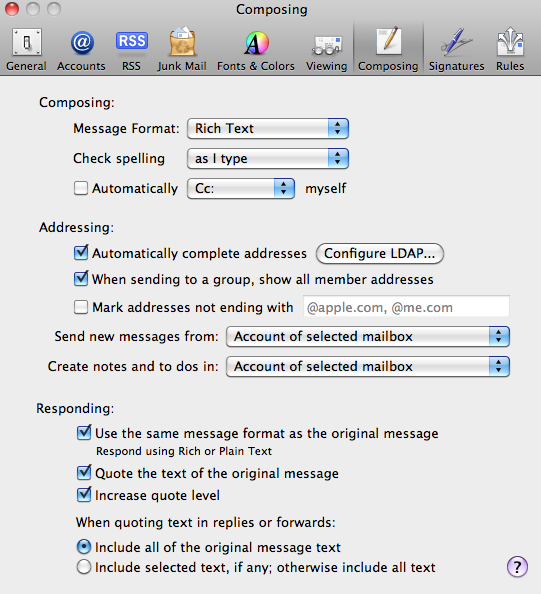Open the Message Format Rich Text dropdown
This screenshot has height=594, width=541.
[x=268, y=128]
